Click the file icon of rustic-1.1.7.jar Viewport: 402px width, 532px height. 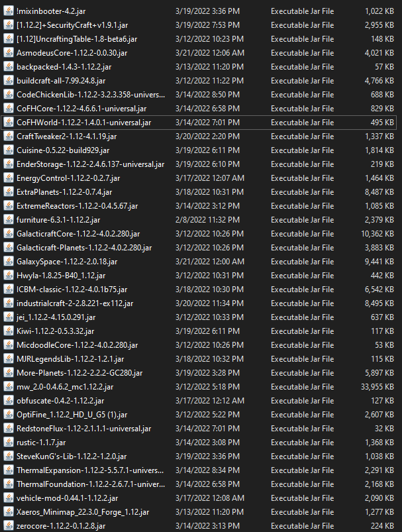(9, 442)
